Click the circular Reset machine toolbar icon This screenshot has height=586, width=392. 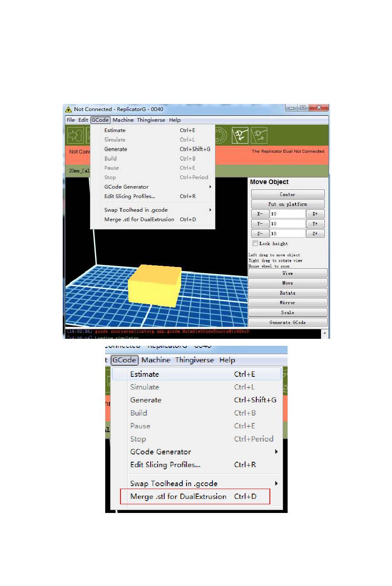coord(221,135)
